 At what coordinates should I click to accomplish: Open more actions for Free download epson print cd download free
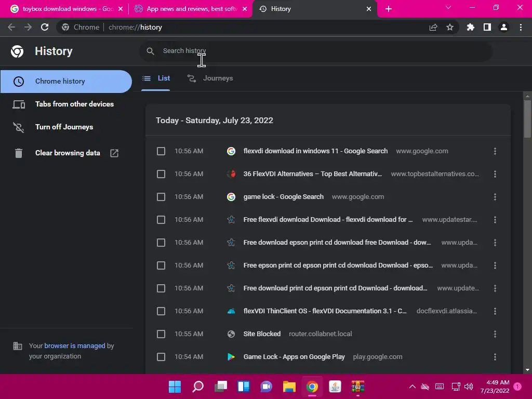click(495, 243)
